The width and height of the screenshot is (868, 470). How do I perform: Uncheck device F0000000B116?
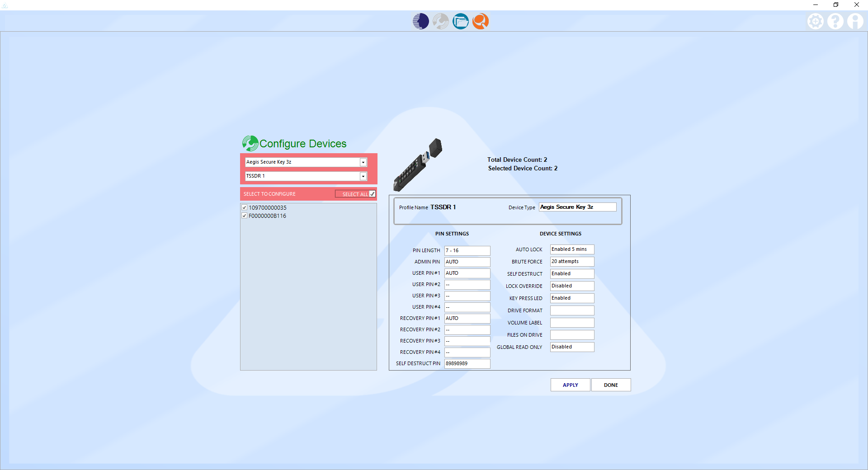245,216
